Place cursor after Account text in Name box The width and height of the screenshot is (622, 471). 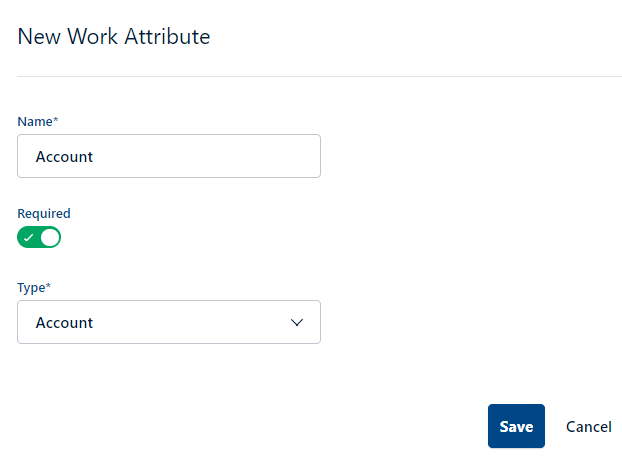pos(94,157)
